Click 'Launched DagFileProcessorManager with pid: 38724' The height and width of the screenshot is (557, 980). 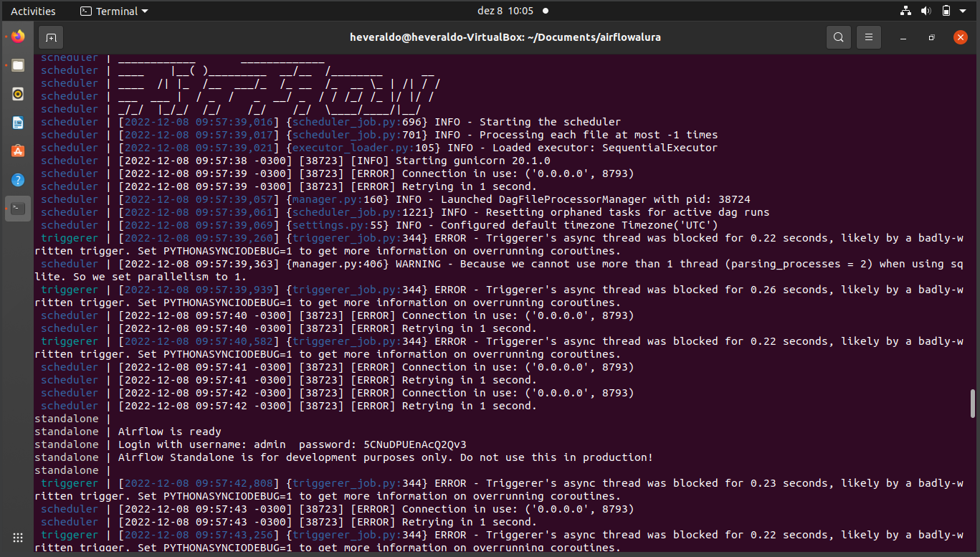point(595,199)
